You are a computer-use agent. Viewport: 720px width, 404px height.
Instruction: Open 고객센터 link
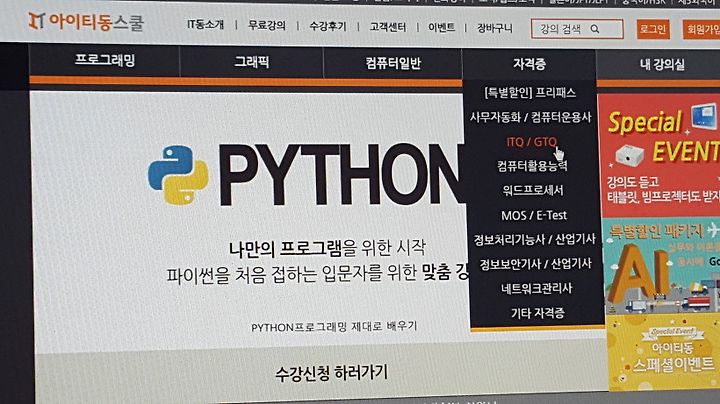[x=388, y=27]
